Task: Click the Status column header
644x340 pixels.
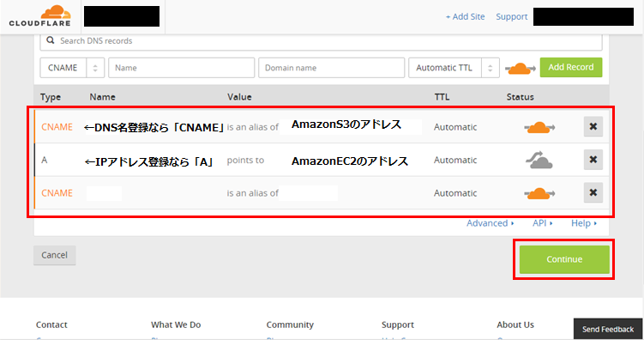Action: tap(520, 97)
